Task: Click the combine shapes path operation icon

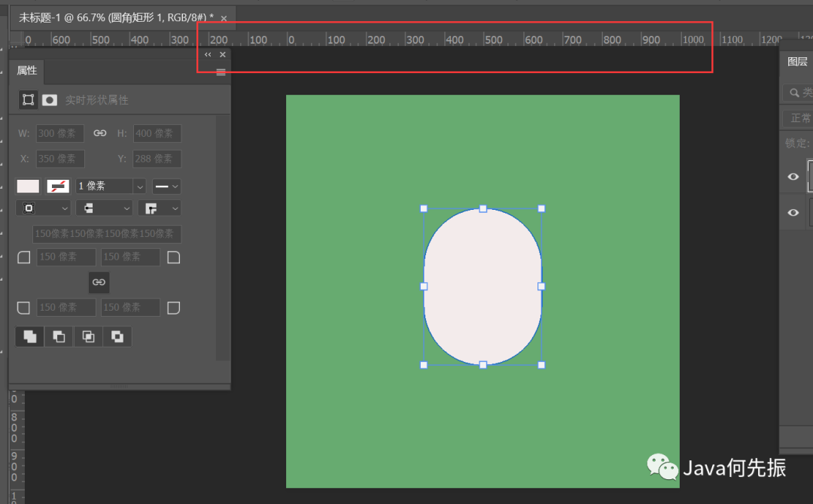Action: coord(29,336)
